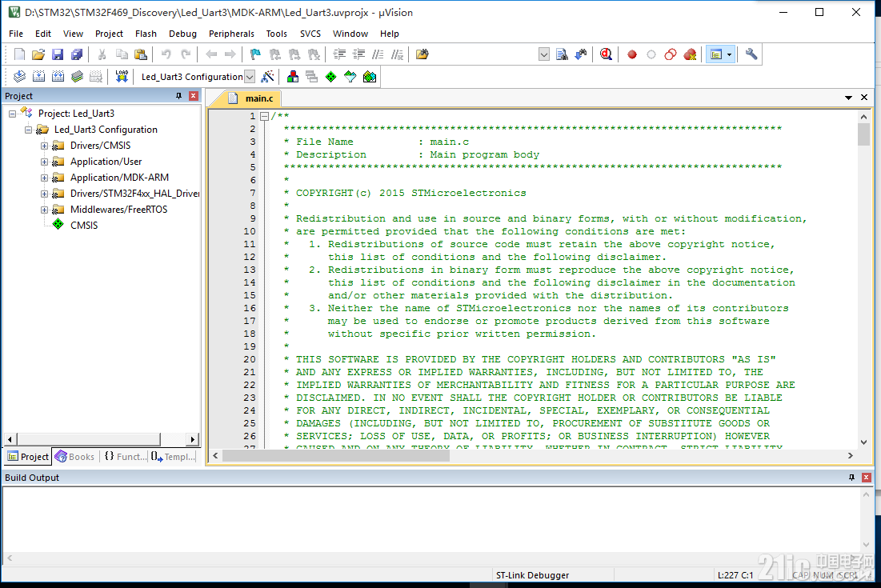
Task: Click the Batch Build stacked layers icon
Action: tap(77, 76)
